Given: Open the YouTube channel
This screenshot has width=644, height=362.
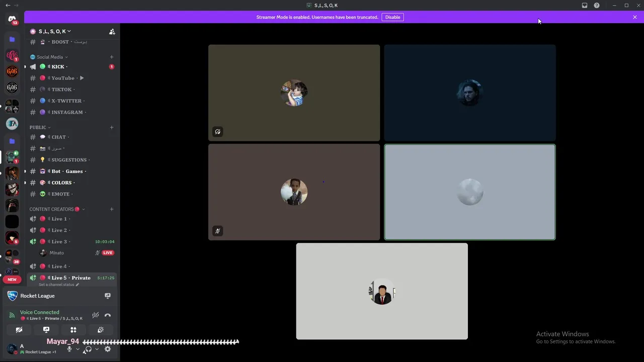Looking at the screenshot, I should 71,78.
